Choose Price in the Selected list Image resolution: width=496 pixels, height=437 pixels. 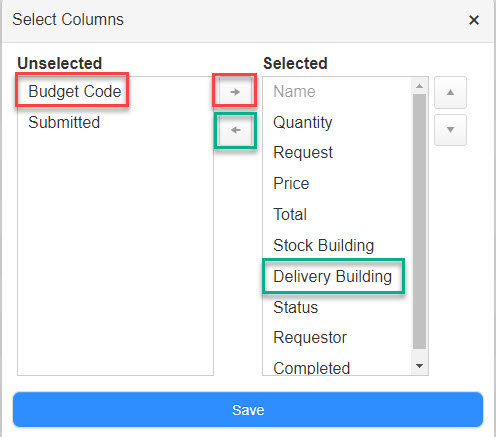291,183
